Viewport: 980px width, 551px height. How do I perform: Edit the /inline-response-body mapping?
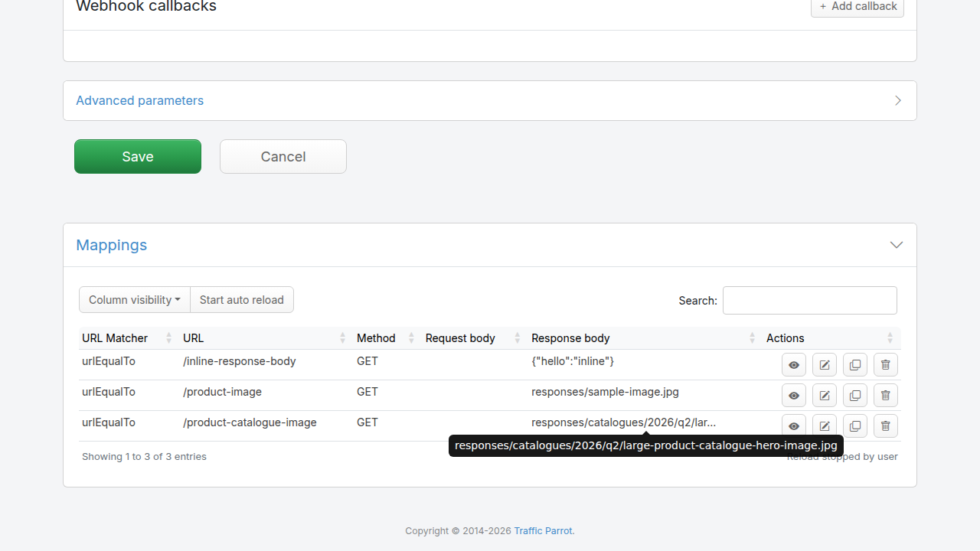(x=825, y=365)
